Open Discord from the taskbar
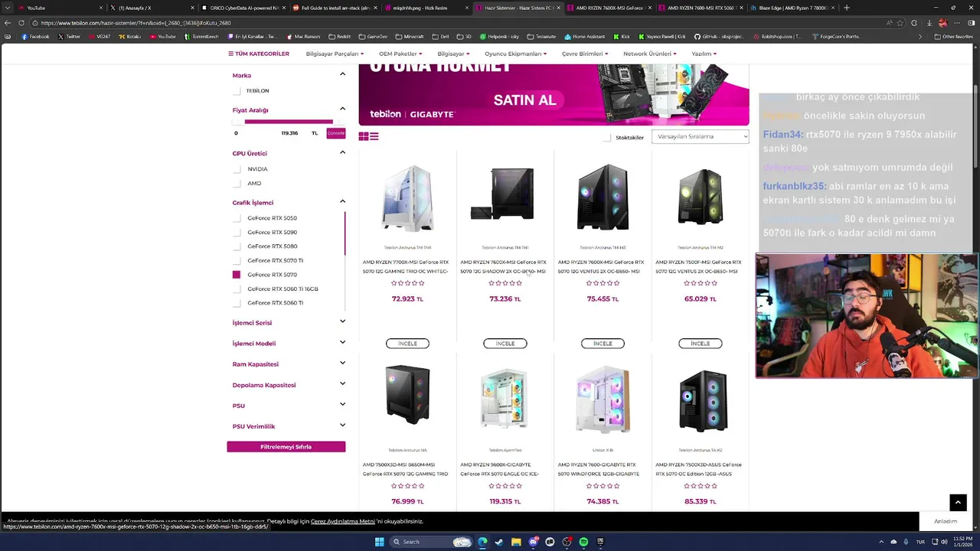This screenshot has height=551, width=980. click(533, 542)
